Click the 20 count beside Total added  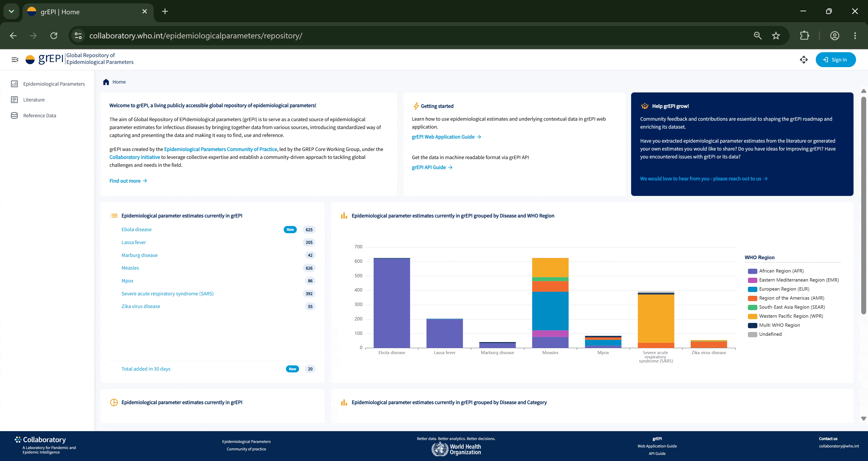click(x=310, y=369)
